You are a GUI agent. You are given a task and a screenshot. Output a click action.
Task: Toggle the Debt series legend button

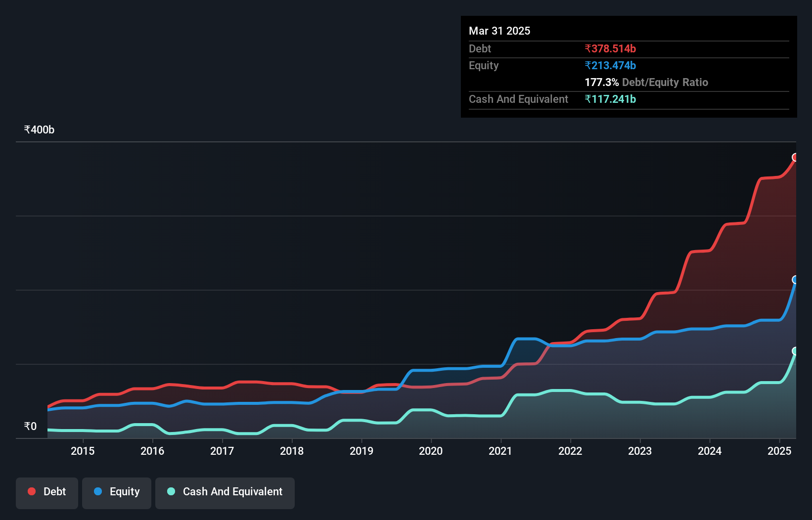point(47,493)
